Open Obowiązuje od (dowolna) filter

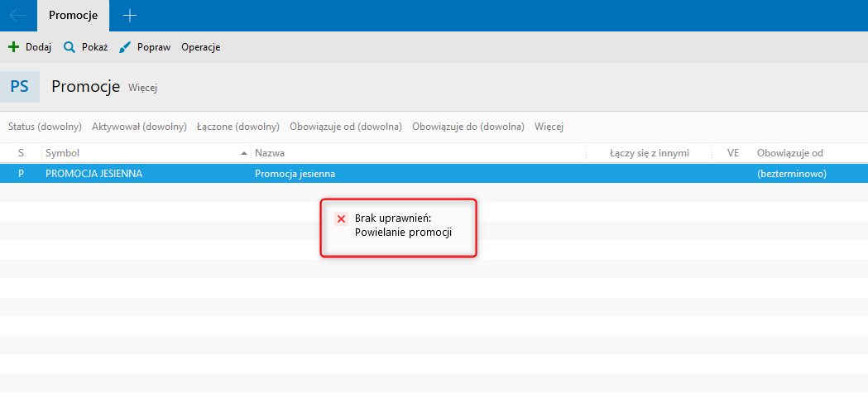[x=346, y=127]
